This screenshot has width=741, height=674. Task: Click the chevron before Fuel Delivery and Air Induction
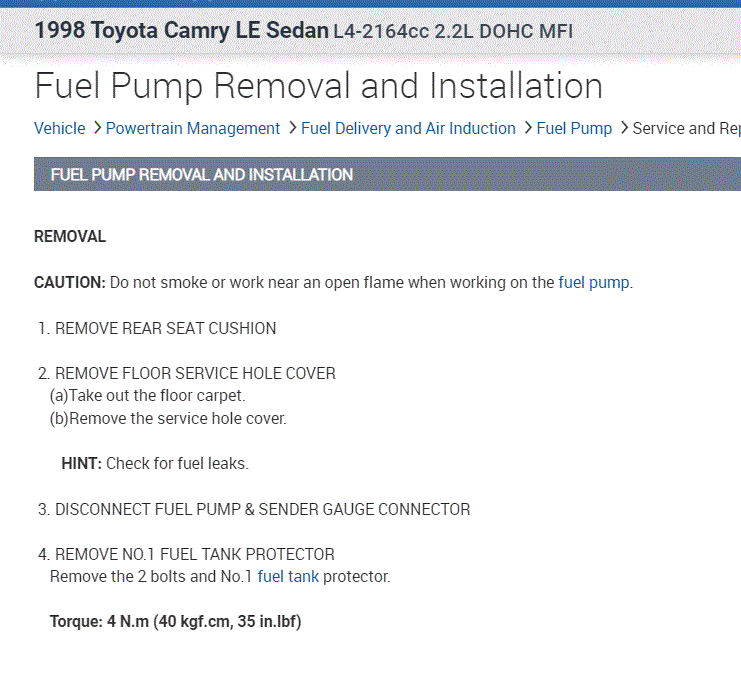click(x=292, y=128)
